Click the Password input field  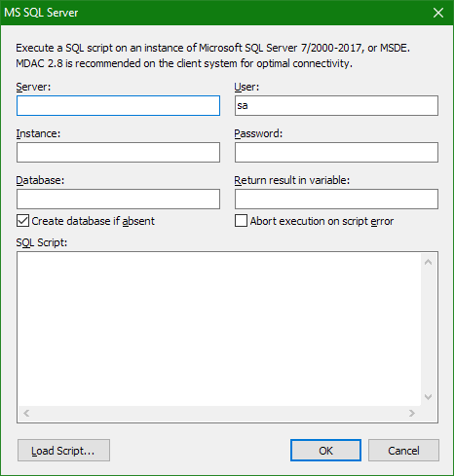(x=336, y=152)
